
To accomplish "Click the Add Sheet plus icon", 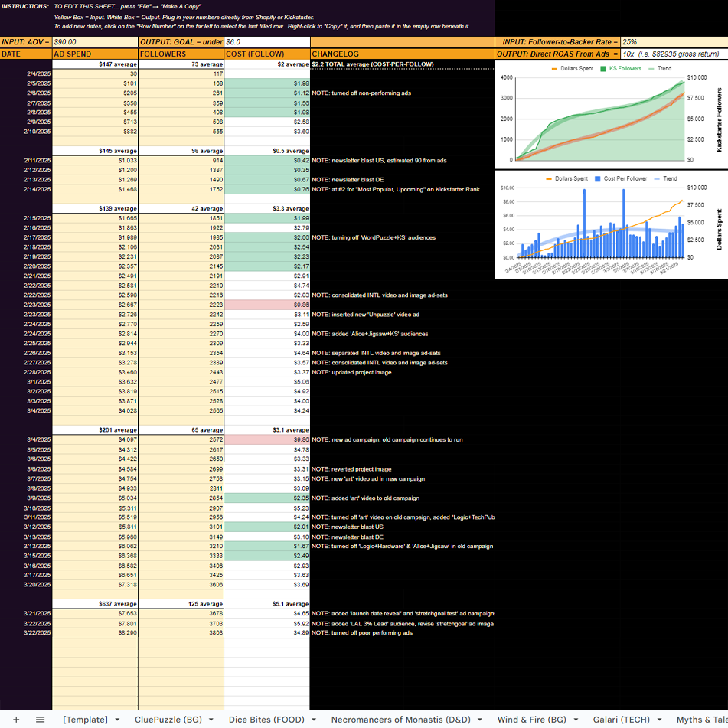I will pyautogui.click(x=16, y=720).
